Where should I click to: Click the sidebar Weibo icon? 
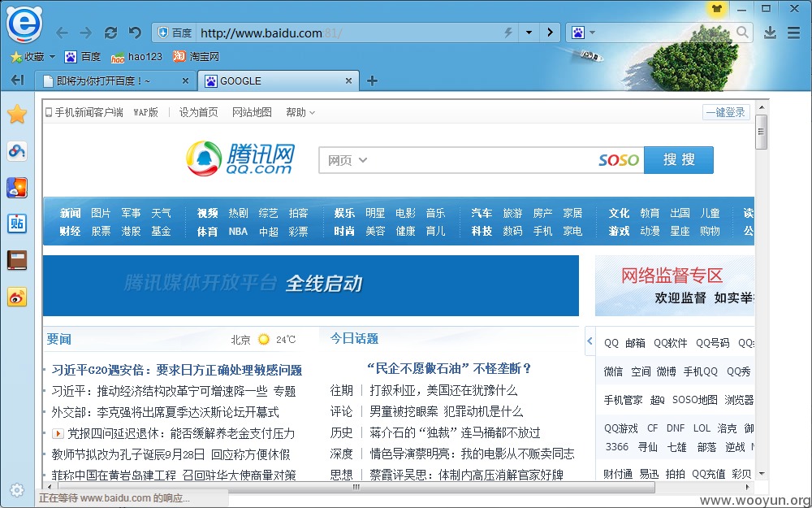coord(17,297)
